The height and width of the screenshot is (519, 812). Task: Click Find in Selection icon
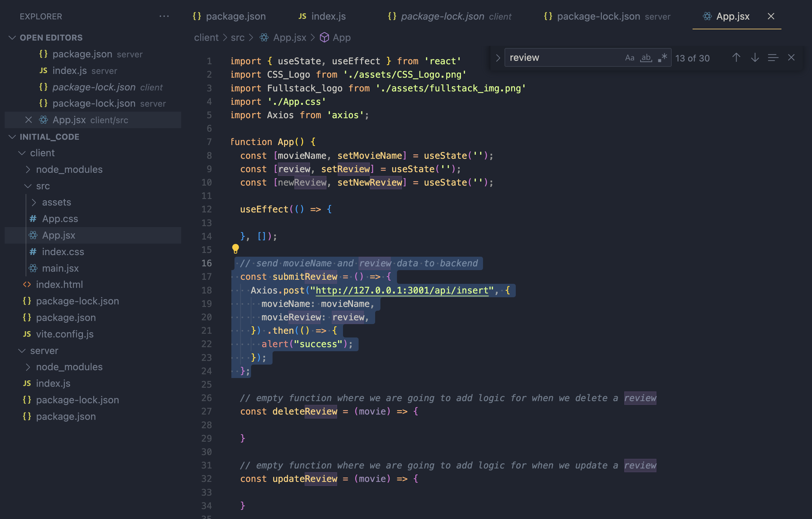click(772, 58)
